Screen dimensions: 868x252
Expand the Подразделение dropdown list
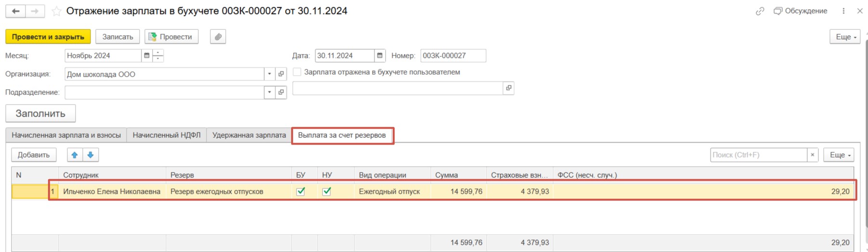[x=270, y=92]
